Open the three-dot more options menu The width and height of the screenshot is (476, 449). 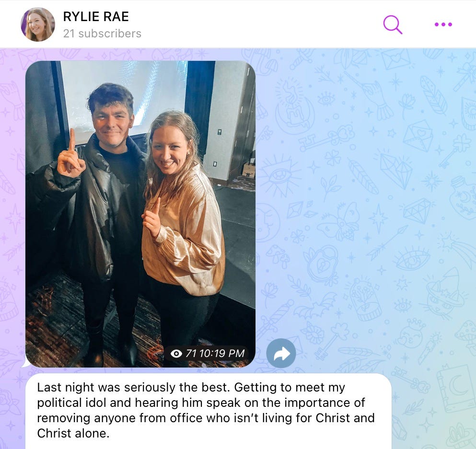pos(443,24)
